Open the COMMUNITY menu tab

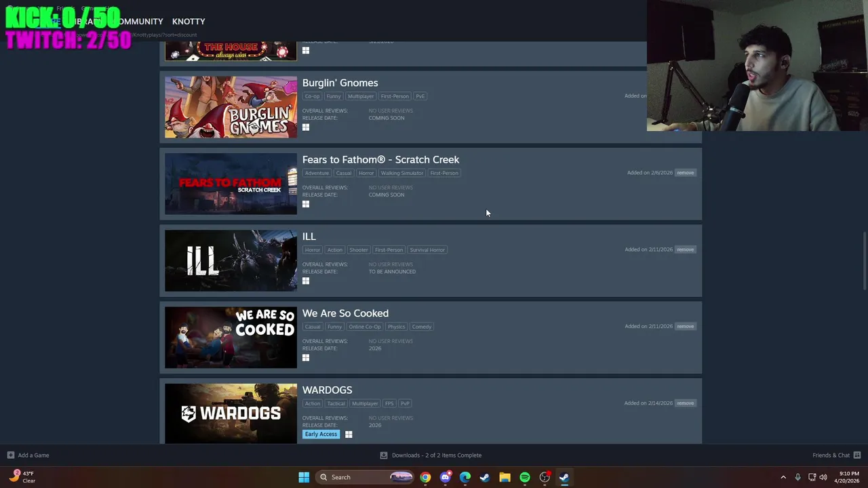tap(139, 22)
